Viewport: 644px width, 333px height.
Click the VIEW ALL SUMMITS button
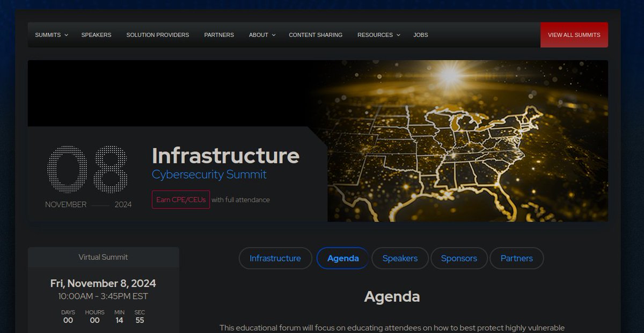pyautogui.click(x=574, y=34)
